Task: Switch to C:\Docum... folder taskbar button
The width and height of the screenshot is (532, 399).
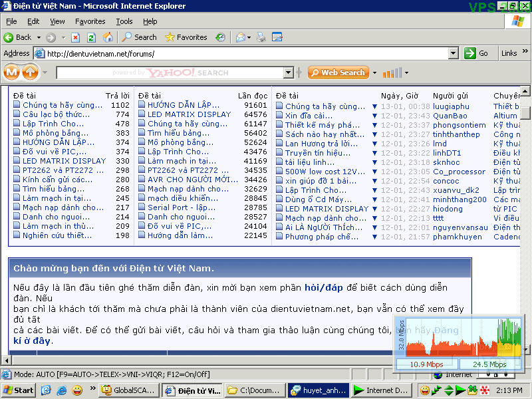Action: (255, 390)
